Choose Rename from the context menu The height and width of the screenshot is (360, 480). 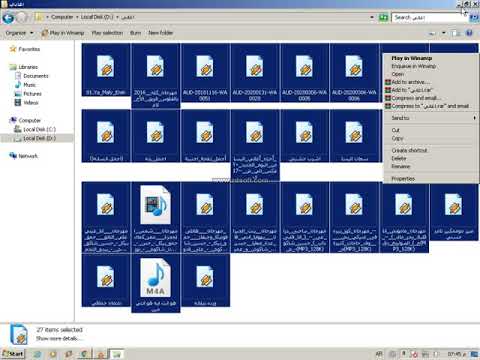click(431, 166)
